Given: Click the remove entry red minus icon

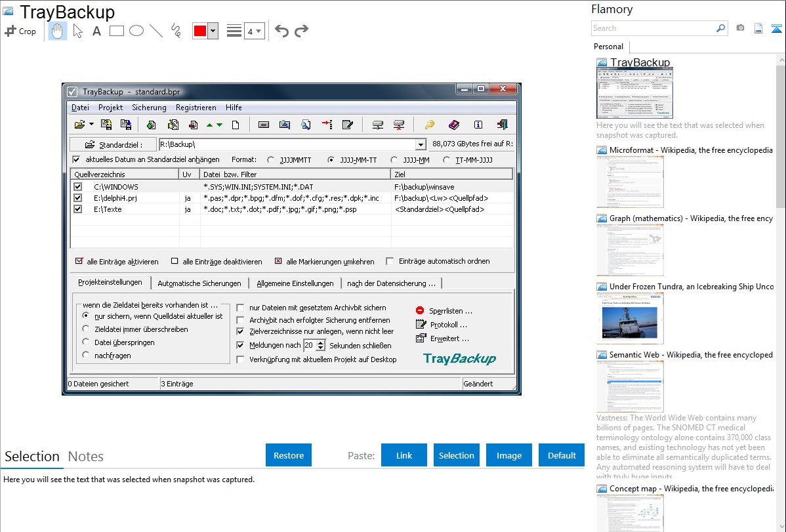Looking at the screenshot, I should point(193,125).
